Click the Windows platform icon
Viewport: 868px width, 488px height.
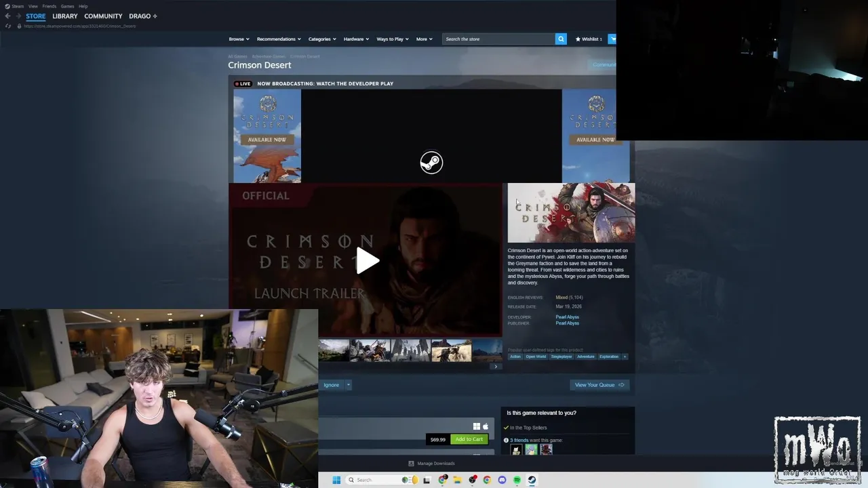[477, 426]
